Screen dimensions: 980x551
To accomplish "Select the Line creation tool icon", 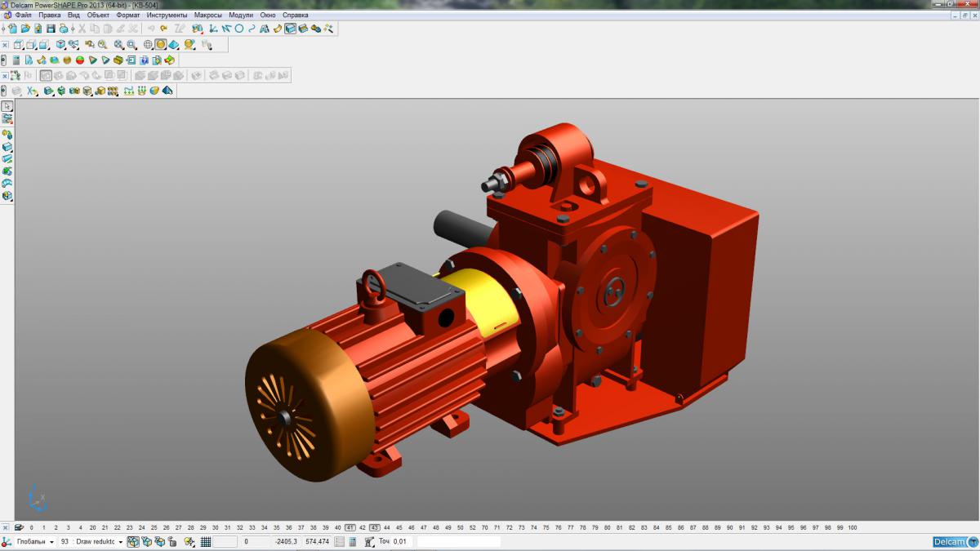I will click(225, 28).
